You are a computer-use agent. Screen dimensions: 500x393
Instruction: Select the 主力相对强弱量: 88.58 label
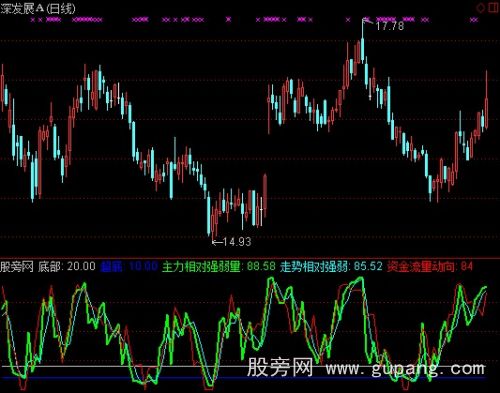click(x=219, y=266)
